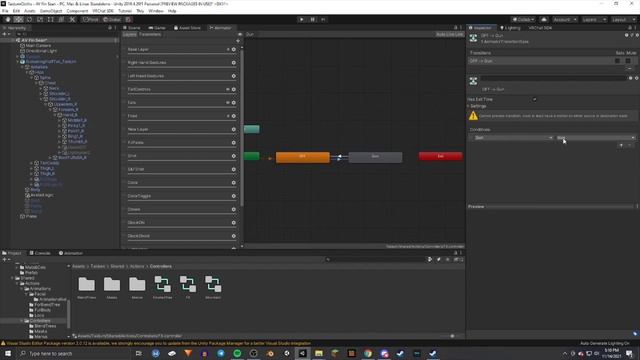This screenshot has height=360, width=640.
Task: Open Spotify from the taskbar
Action: tap(237, 353)
